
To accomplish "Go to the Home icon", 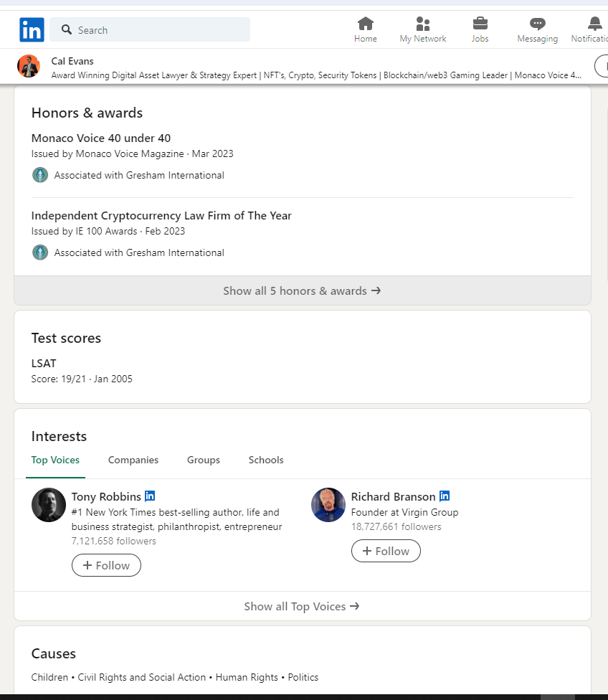I will coord(365,23).
